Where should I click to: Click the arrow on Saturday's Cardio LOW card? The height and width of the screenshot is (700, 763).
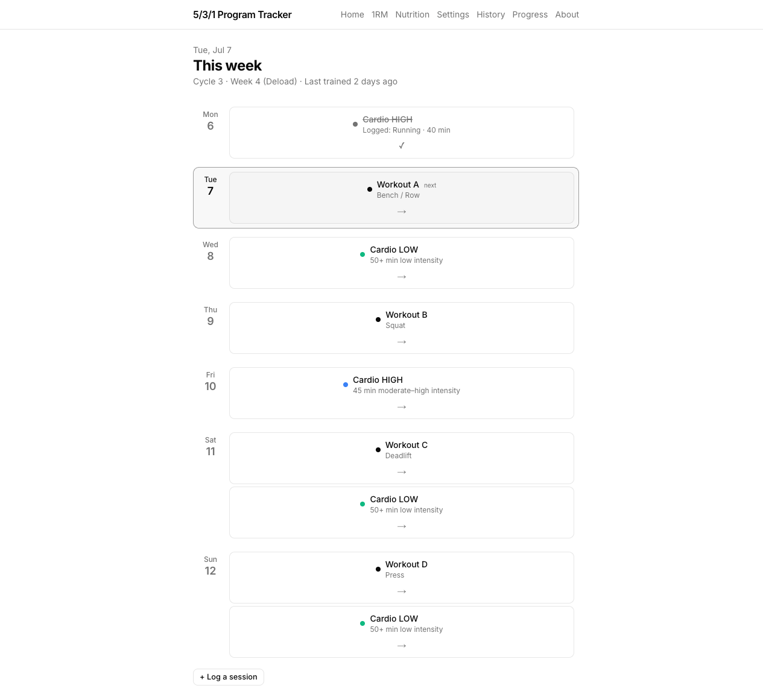pyautogui.click(x=402, y=526)
